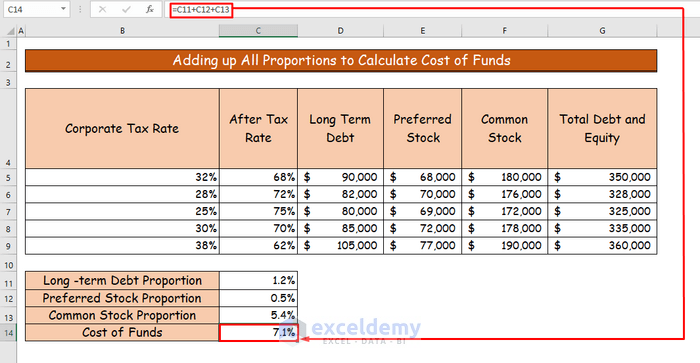Viewport: 700px width, 363px height.
Task: Click the $328,000 total cell
Action: (602, 194)
